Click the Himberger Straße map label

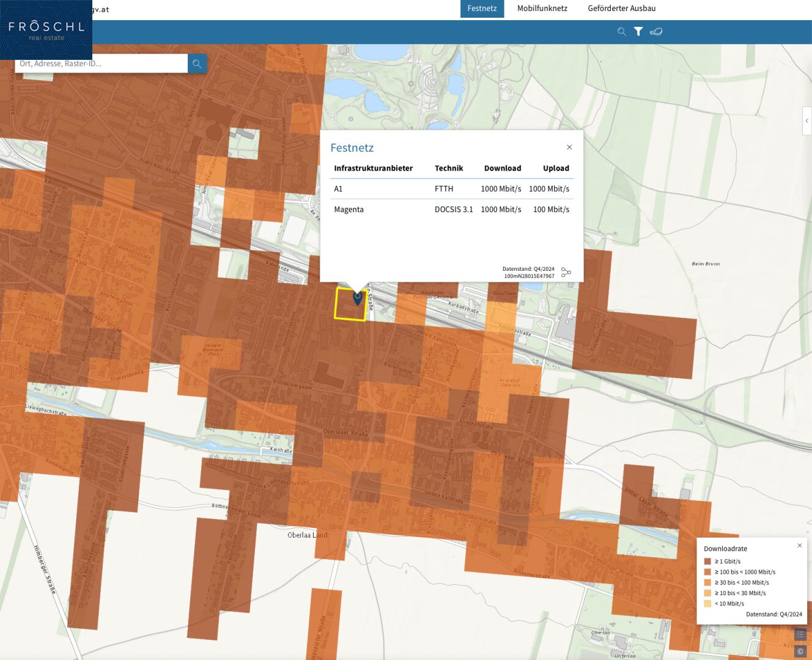44,570
